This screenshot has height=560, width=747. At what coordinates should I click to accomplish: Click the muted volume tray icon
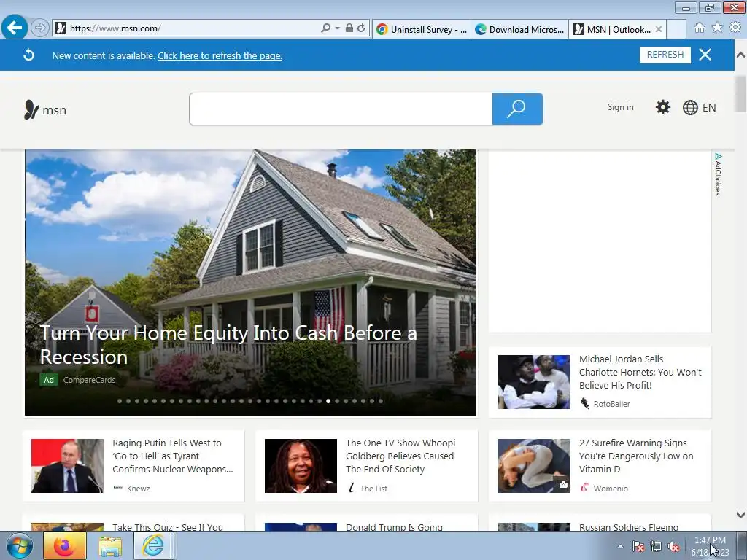[673, 546]
